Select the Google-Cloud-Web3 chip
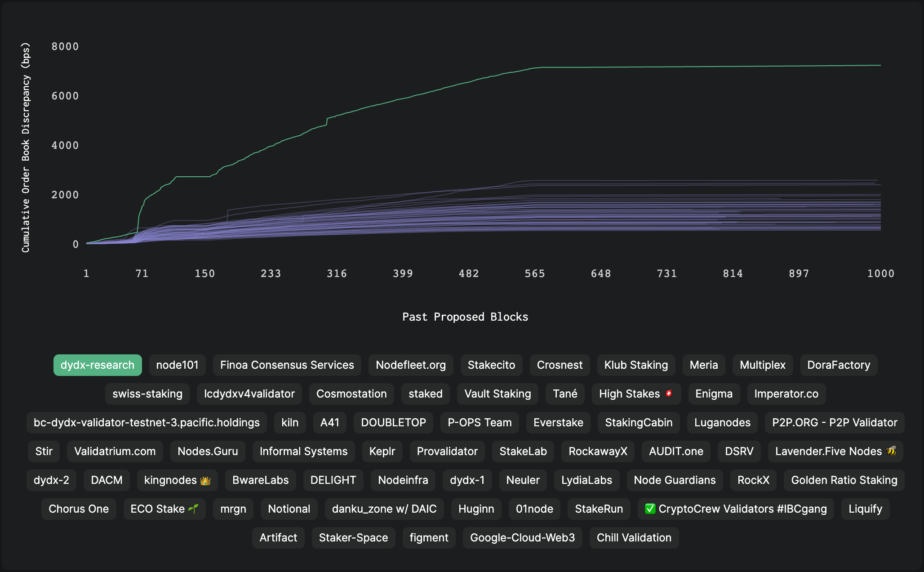This screenshot has width=924, height=572. pyautogui.click(x=522, y=537)
